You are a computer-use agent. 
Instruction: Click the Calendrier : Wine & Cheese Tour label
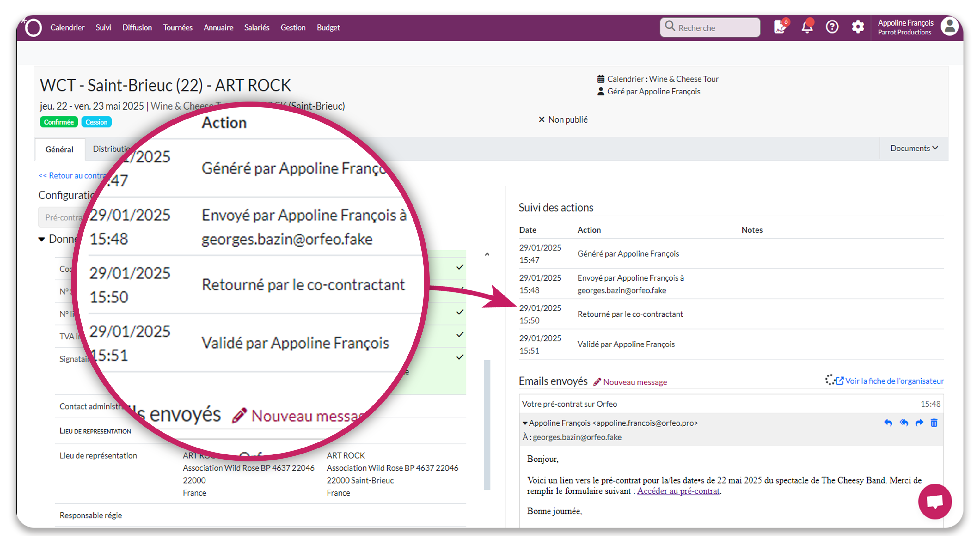point(658,79)
